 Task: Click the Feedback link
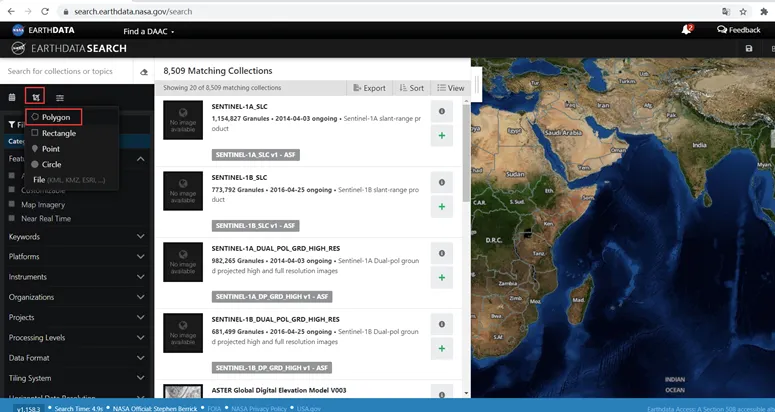[738, 30]
